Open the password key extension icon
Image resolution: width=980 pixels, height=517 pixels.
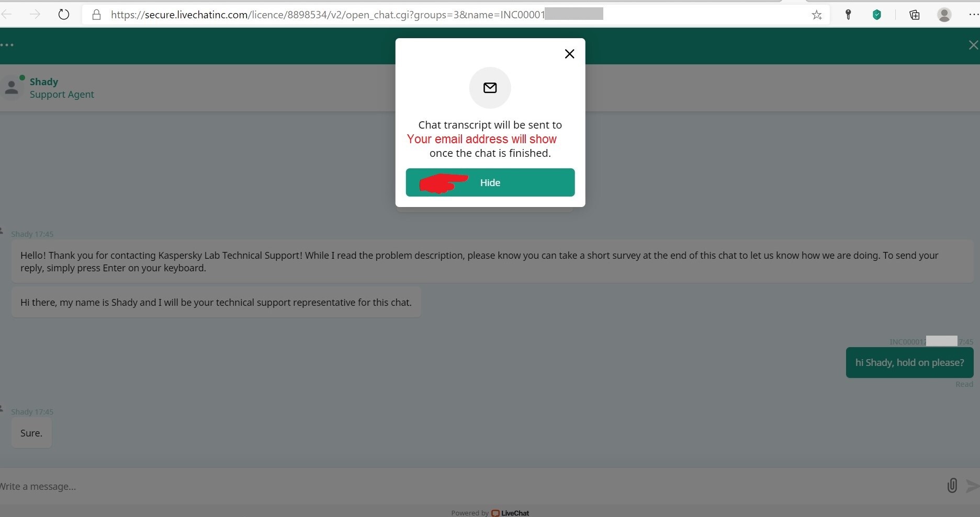pos(848,15)
